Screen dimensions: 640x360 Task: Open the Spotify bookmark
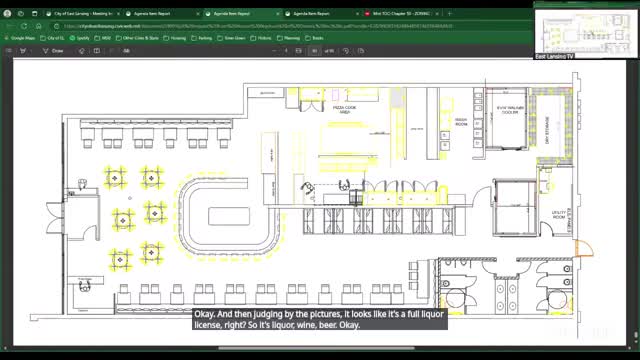pos(80,38)
